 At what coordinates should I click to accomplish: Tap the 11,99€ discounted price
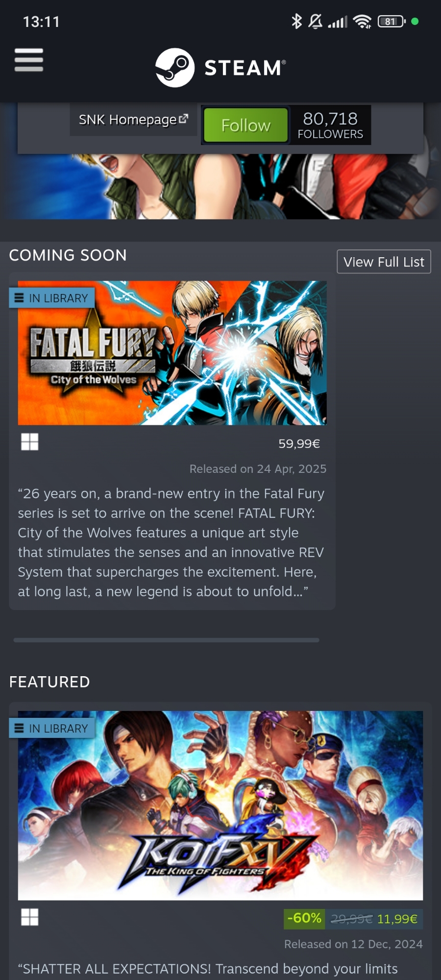pyautogui.click(x=397, y=919)
